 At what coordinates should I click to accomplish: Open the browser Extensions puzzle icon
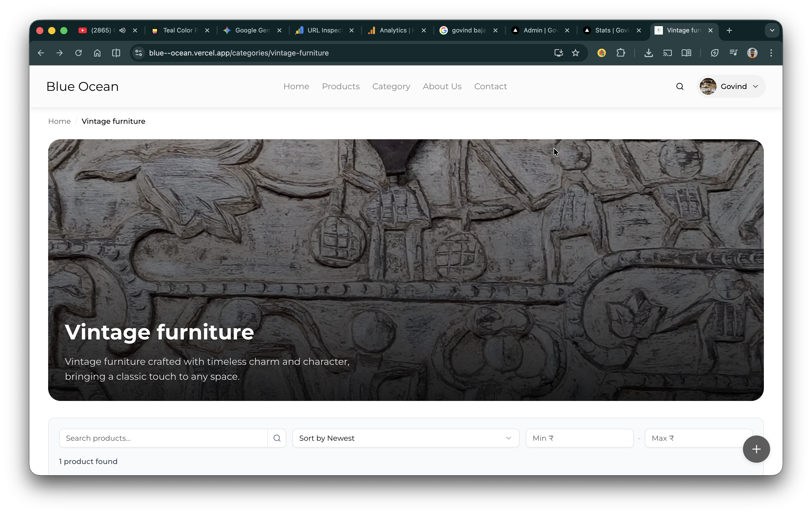tap(621, 53)
